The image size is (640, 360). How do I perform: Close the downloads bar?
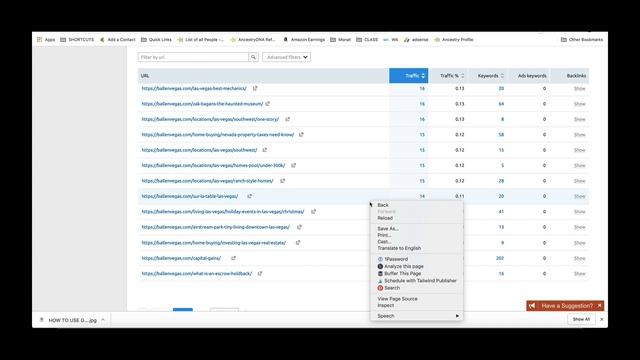pyautogui.click(x=602, y=319)
